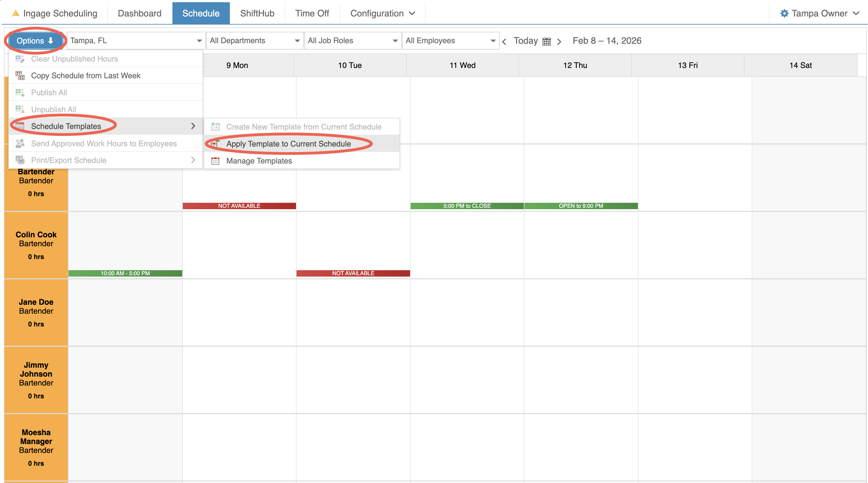Click the Manage Templates calendar icon
Viewport: 868px width, 483px height.
(x=215, y=161)
